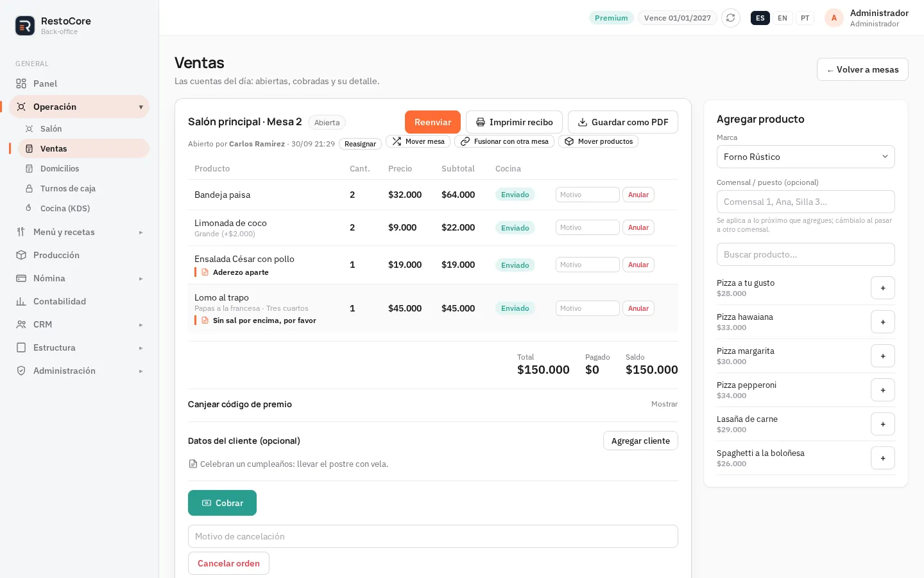Open the Marca dropdown showing Forno Rústico
This screenshot has width=924, height=578.
point(806,157)
